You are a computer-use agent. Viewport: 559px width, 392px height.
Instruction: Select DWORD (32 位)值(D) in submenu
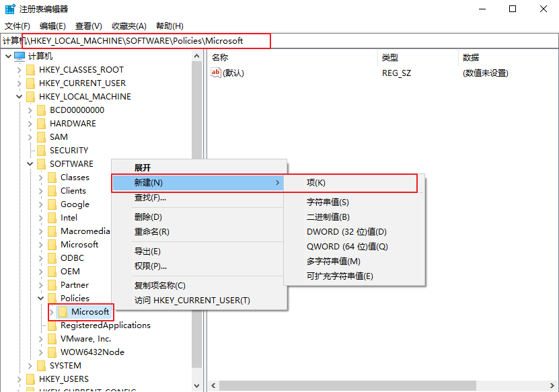346,232
